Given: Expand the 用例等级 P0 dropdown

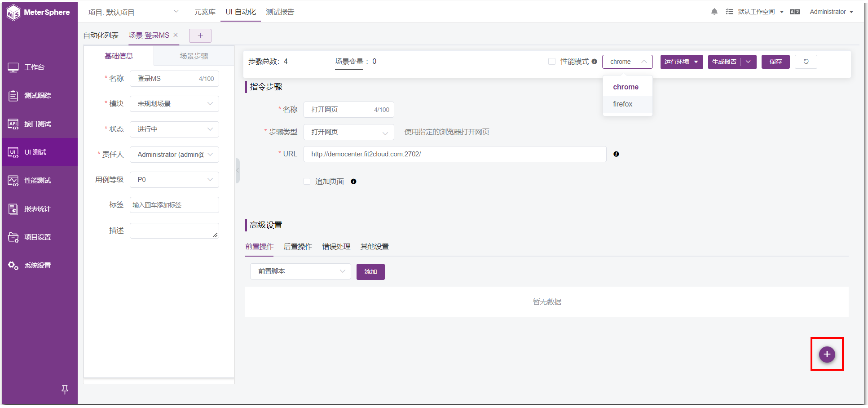Looking at the screenshot, I should point(174,180).
